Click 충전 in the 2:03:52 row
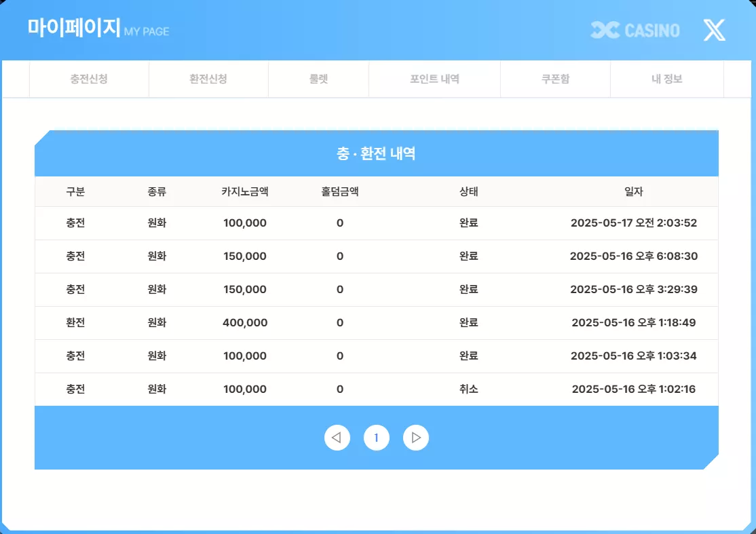756x534 pixels. (75, 223)
